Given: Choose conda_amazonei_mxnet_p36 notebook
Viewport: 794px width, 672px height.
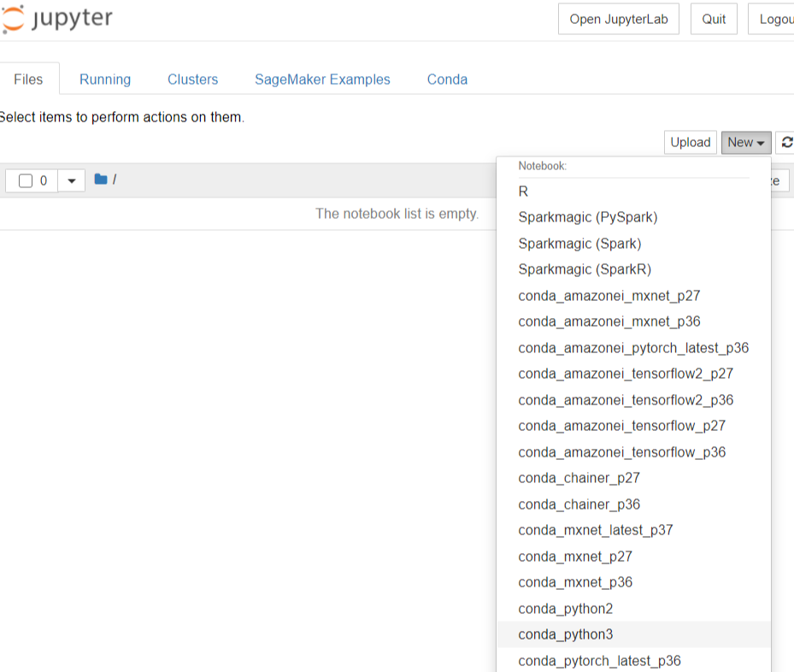Looking at the screenshot, I should [633, 321].
